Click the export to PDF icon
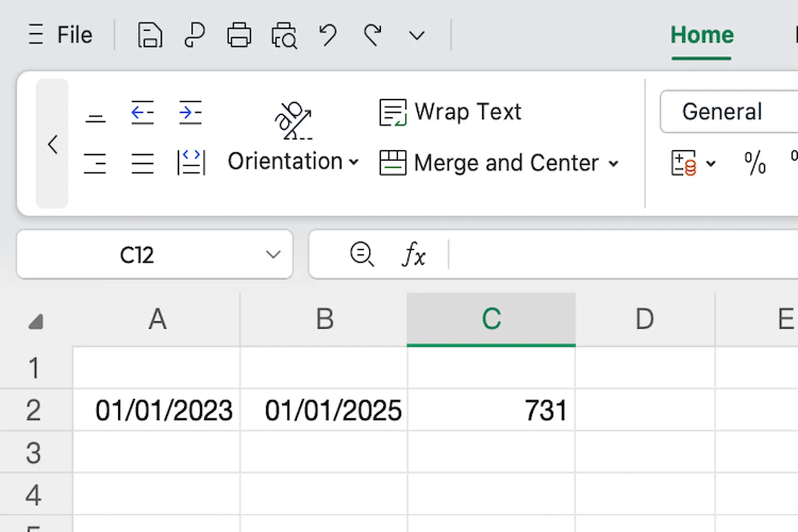The height and width of the screenshot is (532, 798). click(x=195, y=35)
